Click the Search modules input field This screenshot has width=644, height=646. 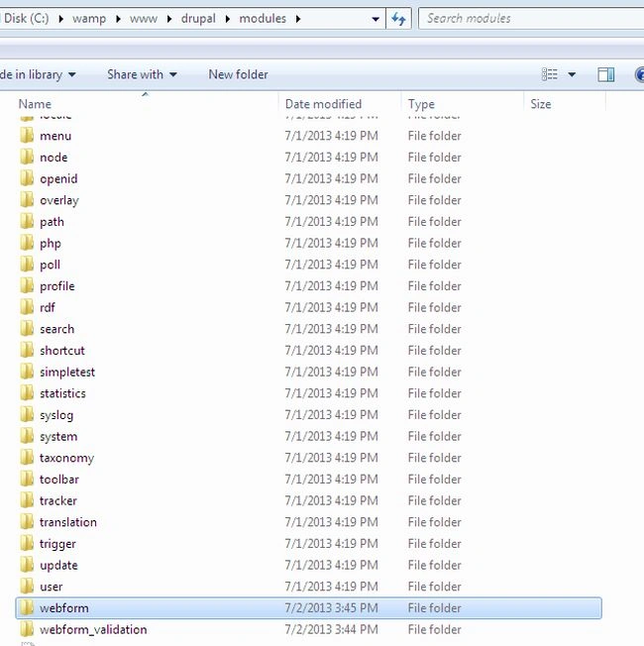531,19
